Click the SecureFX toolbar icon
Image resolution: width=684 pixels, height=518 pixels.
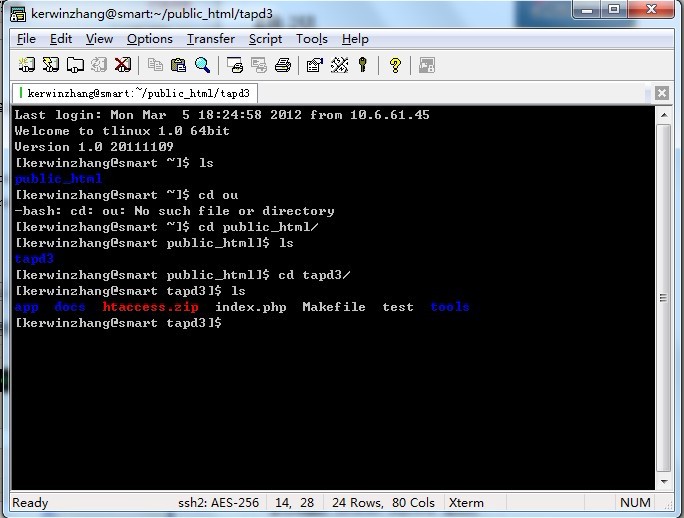click(x=427, y=65)
